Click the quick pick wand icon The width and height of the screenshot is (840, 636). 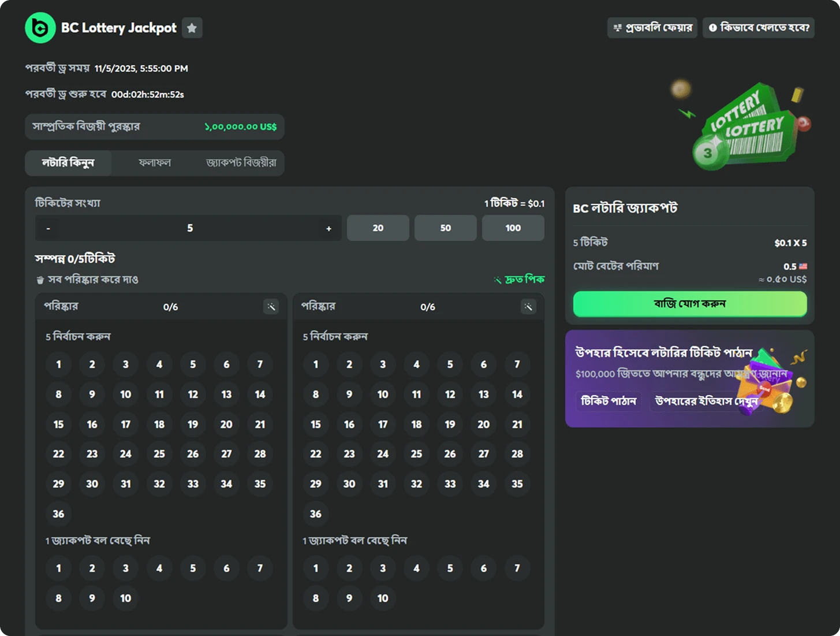498,280
